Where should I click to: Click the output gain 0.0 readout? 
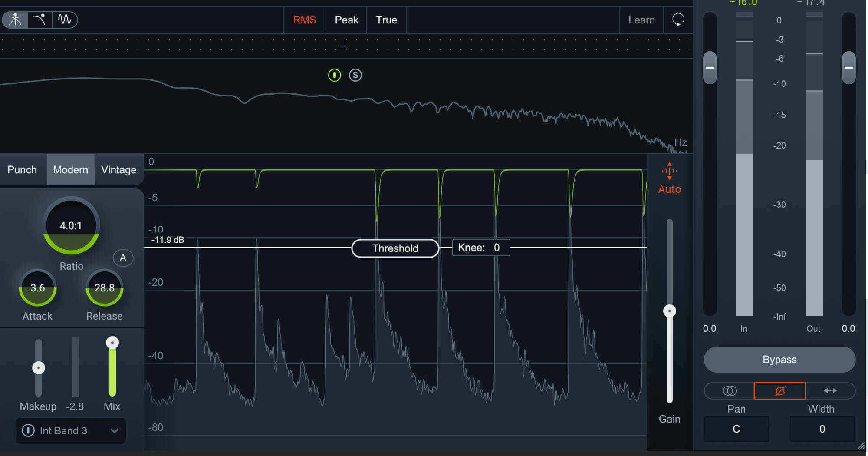tap(848, 328)
